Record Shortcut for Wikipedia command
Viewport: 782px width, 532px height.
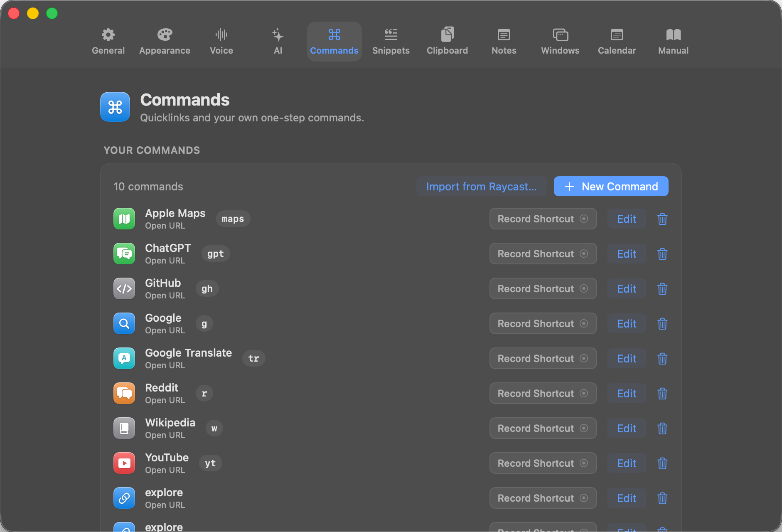click(543, 429)
